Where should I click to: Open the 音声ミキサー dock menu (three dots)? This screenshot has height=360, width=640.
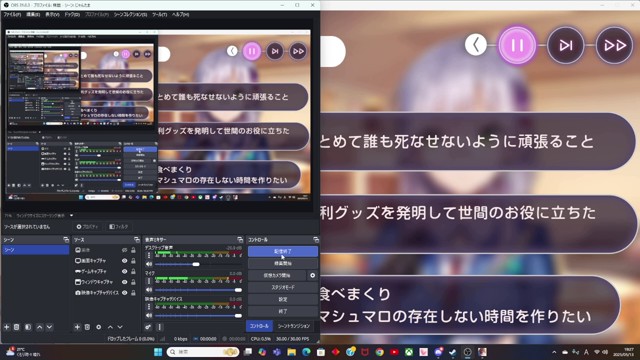[160, 327]
